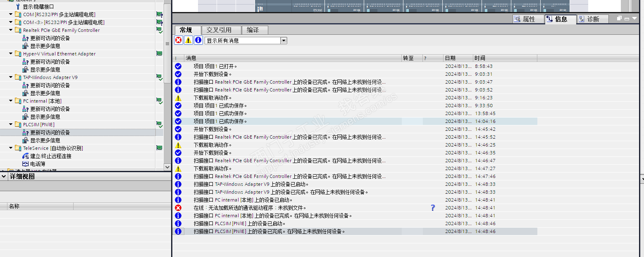The height and width of the screenshot is (257, 644).
Task: Select the message 扫描接口 TAP-Windows Adapter V9 上的设备已启动
Action: [x=251, y=184]
